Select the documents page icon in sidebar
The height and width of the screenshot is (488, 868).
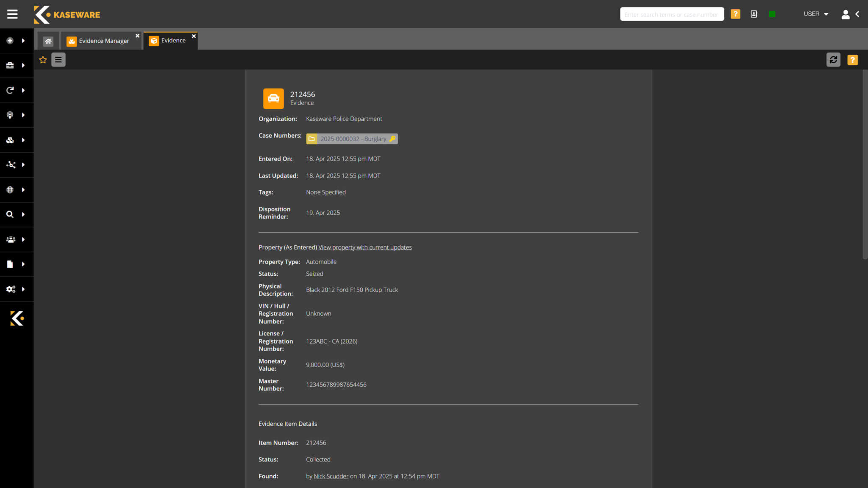tap(10, 264)
